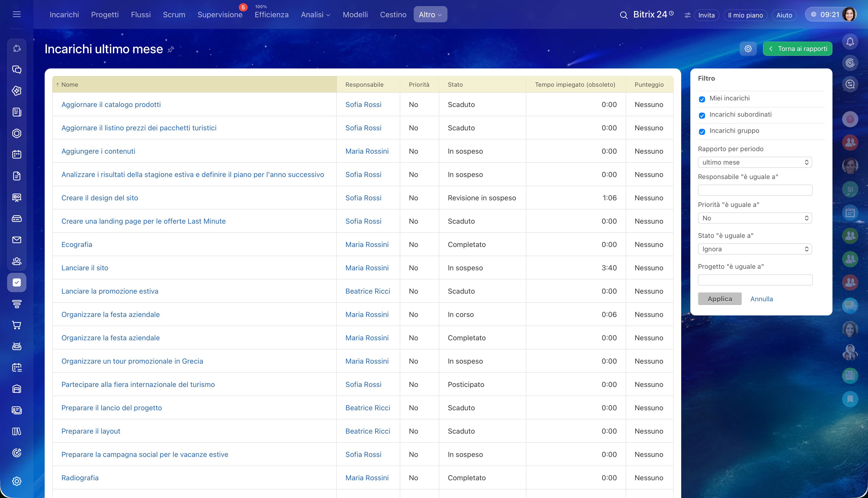Open the bookmark icon in right sidebar
Image resolution: width=868 pixels, height=498 pixels.
pyautogui.click(x=850, y=399)
